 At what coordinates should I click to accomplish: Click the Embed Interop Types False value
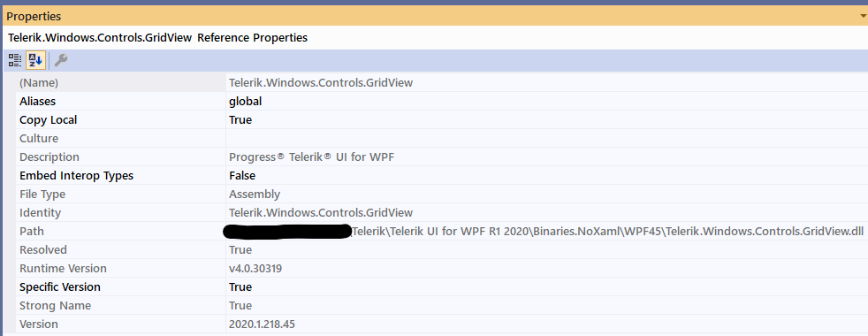242,175
